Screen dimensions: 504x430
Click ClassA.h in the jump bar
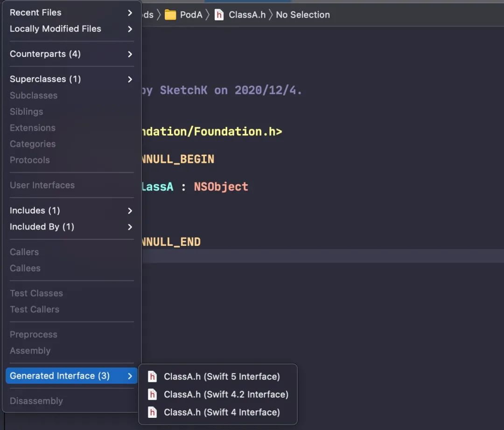(247, 15)
